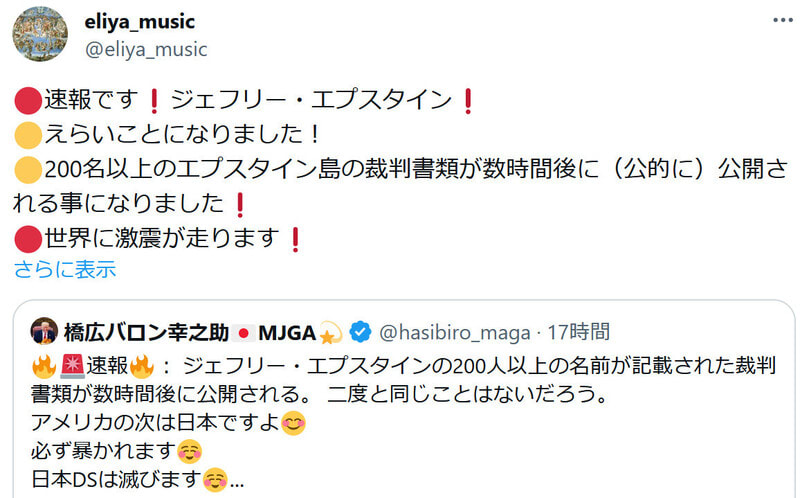Click the fire emoji before the siren
800x498 pixels.
pyautogui.click(x=44, y=366)
